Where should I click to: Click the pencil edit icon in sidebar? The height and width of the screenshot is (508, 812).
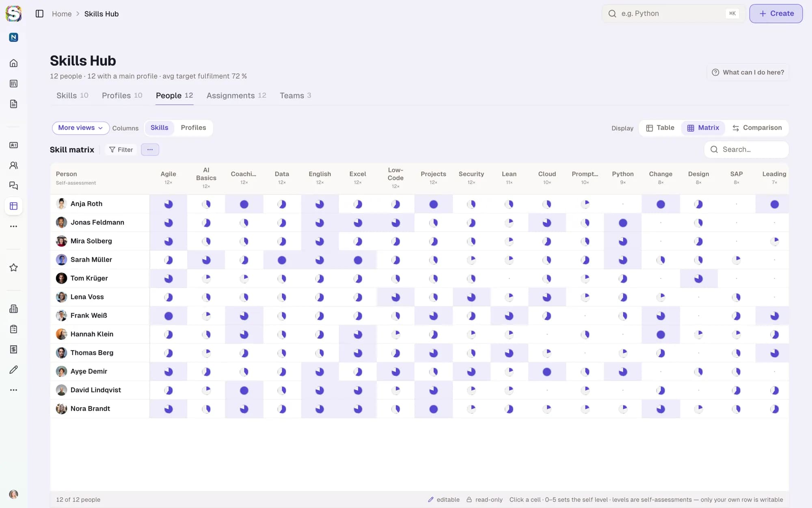pyautogui.click(x=13, y=370)
